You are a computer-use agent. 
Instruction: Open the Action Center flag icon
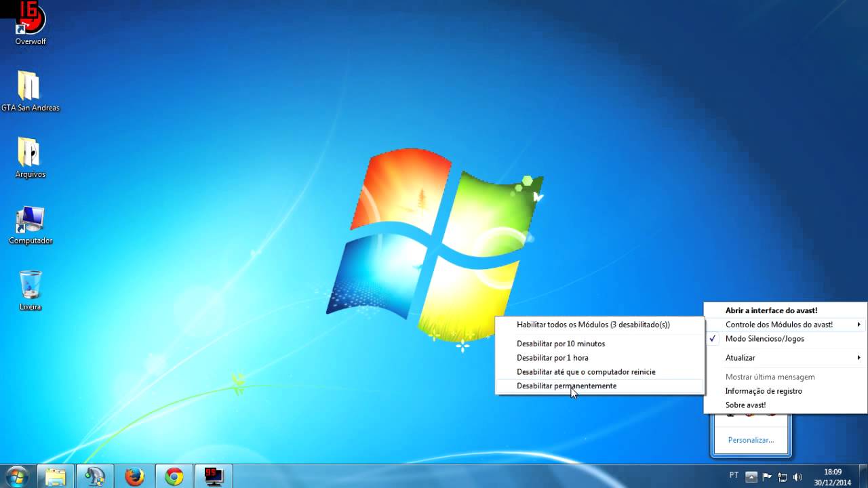(x=767, y=476)
